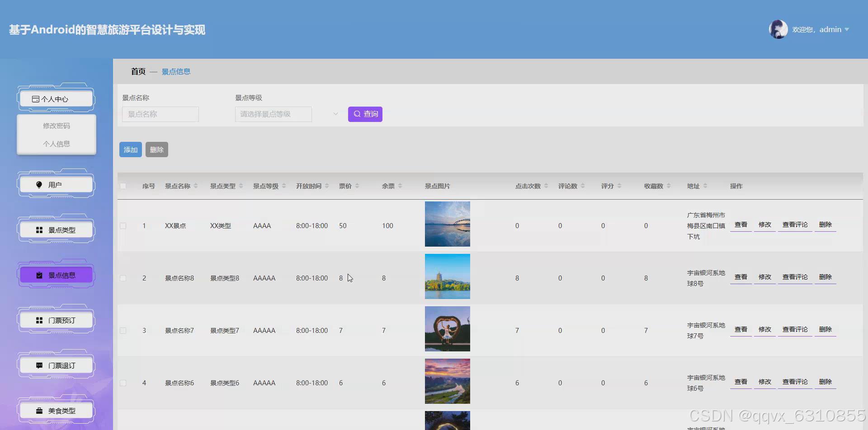Open 个人中心 in the sidebar
This screenshot has width=868, height=430.
click(x=56, y=99)
